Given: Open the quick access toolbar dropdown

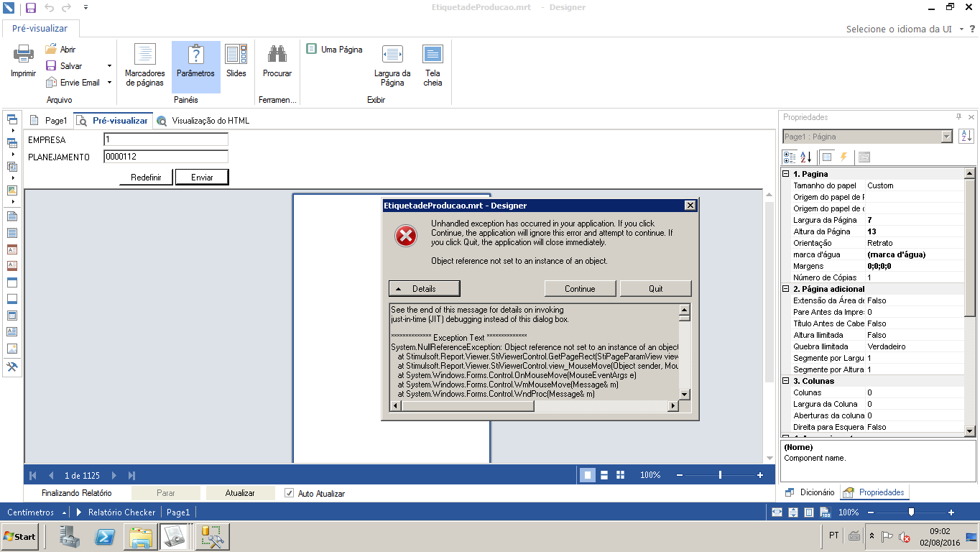Looking at the screenshot, I should (x=85, y=8).
